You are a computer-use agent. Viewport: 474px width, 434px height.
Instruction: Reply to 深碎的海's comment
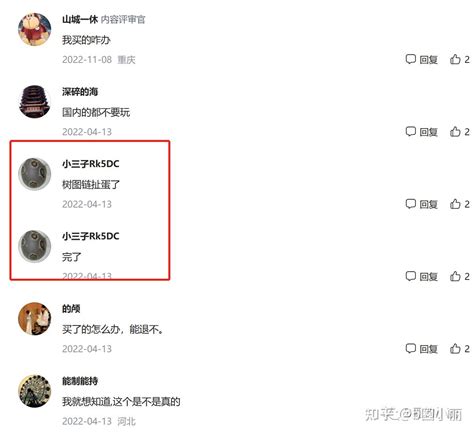(x=421, y=132)
